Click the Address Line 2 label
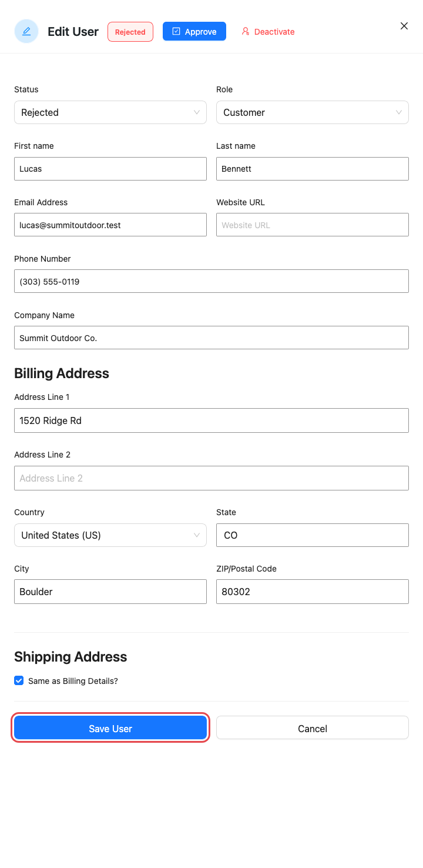 (42, 455)
